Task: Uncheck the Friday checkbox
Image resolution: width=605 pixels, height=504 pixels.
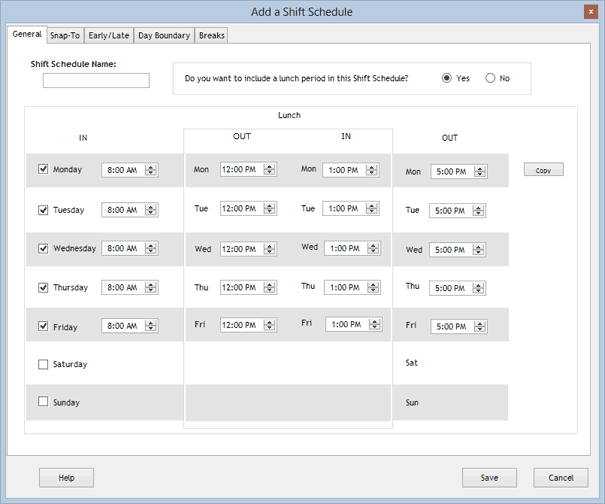Action: 43,326
